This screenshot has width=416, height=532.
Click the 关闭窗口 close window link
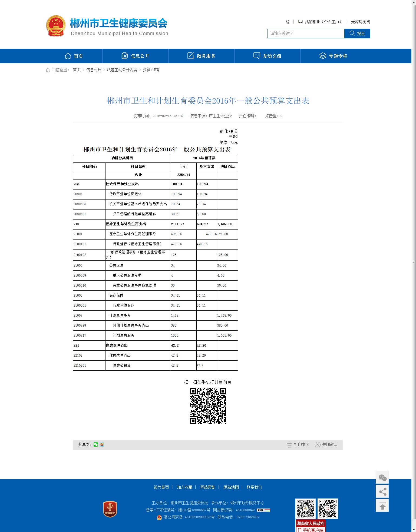326,444
